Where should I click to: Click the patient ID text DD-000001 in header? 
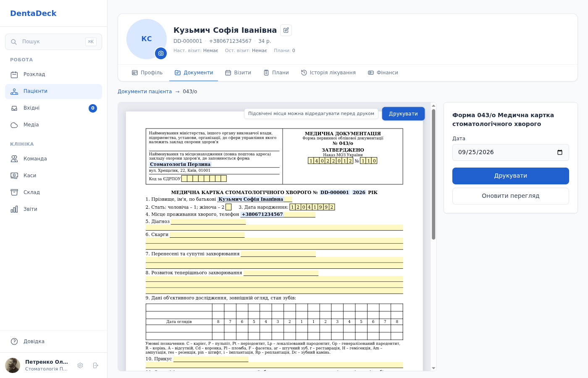[x=188, y=41]
